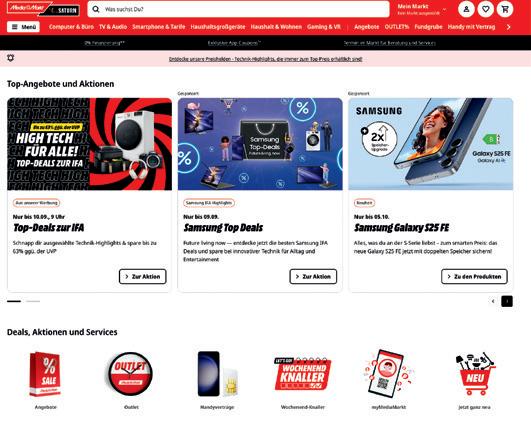The width and height of the screenshot is (531, 426).
Task: Click the MediaMarkt logo
Action: 29,8
